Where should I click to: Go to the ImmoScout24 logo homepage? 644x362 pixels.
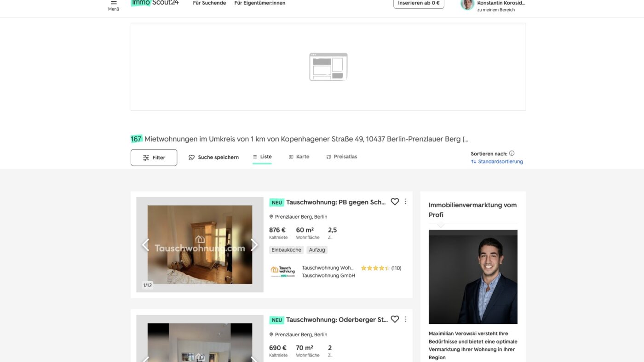pos(155,3)
